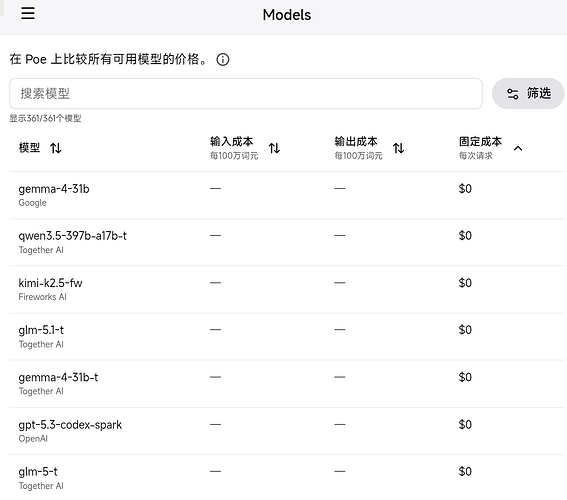Click the $0 fixed cost for gemma-4-31b

[465, 189]
